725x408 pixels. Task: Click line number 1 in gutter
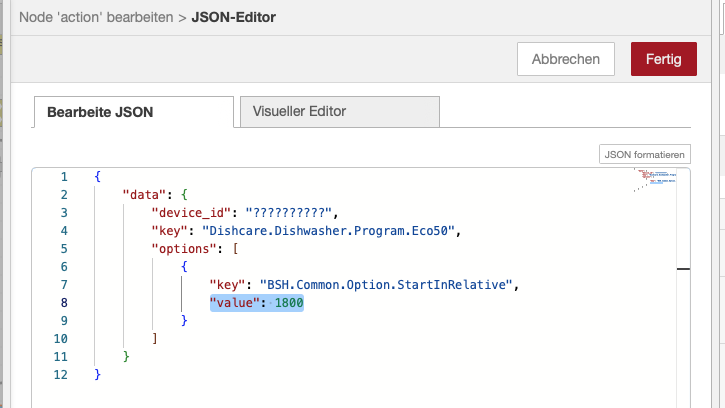(x=64, y=177)
